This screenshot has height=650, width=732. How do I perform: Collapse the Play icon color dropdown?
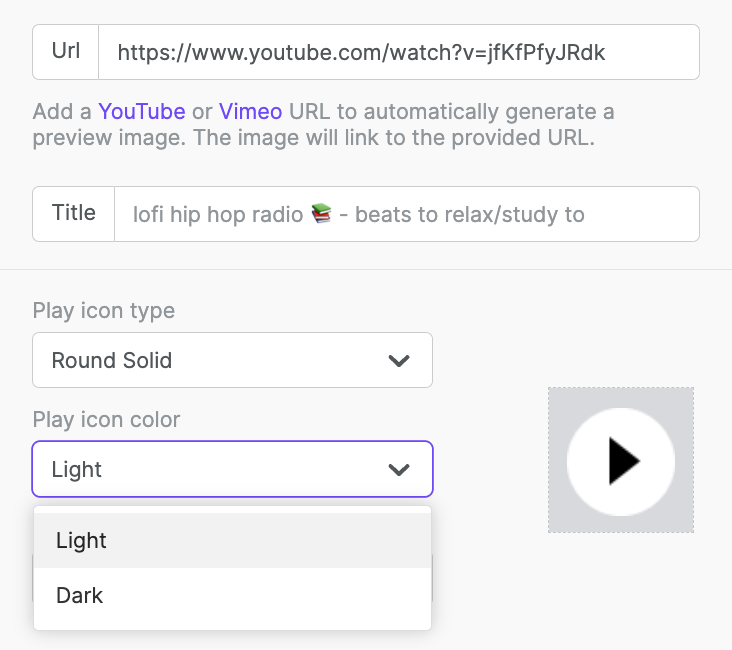point(232,469)
